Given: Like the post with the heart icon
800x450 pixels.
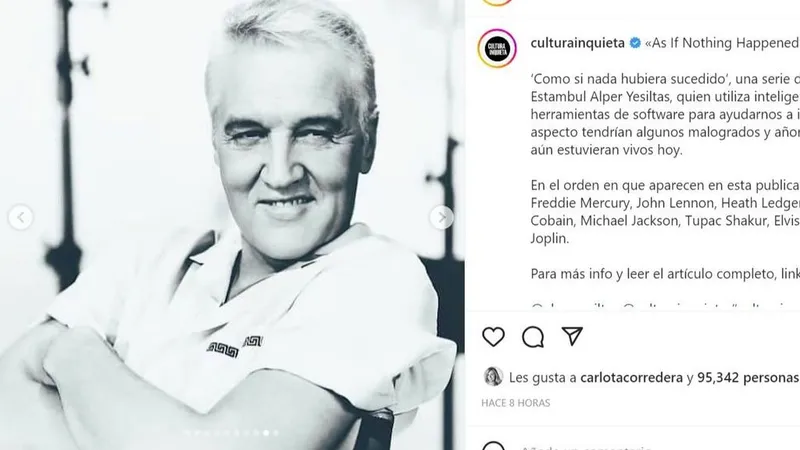Looking at the screenshot, I should 493,337.
